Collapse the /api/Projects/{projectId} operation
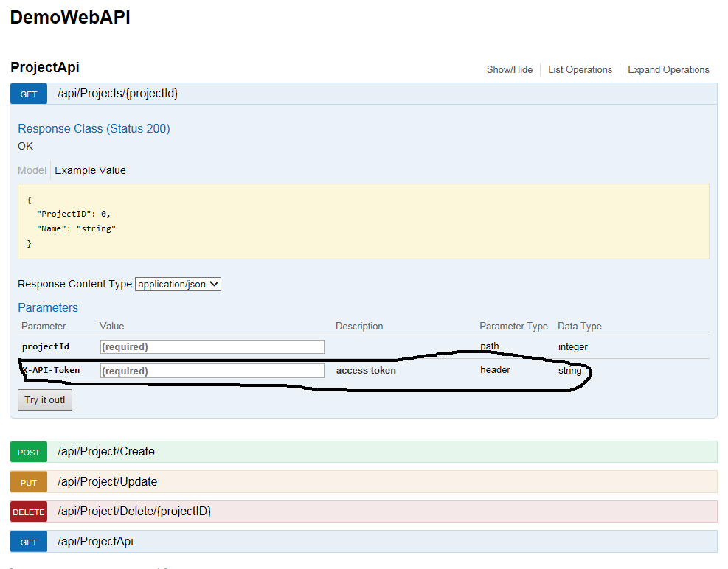This screenshot has width=728, height=569. [118, 94]
